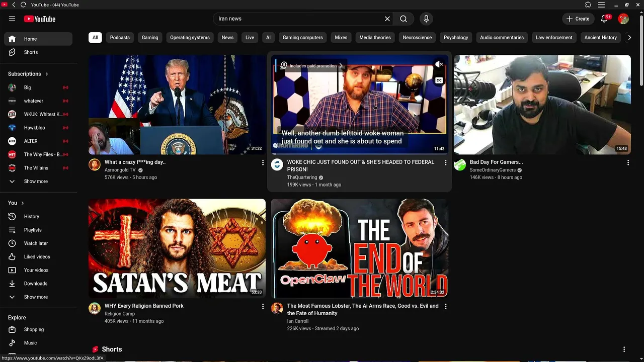Open Bad Day For Gamers thumbnail
This screenshot has height=362, width=644.
tap(542, 105)
